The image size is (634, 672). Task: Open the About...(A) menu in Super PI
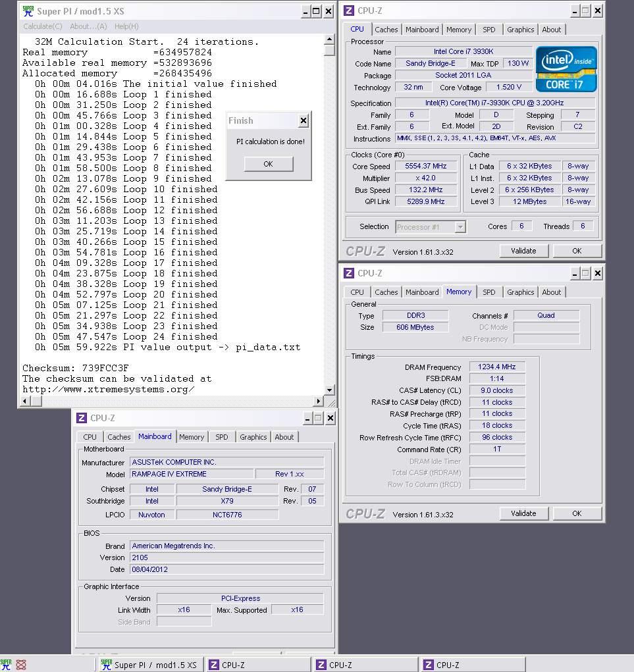[88, 26]
